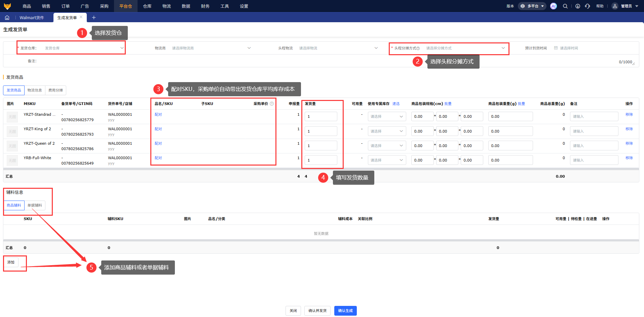The width and height of the screenshot is (644, 317).
Task: Open global search magnifier icon
Action: [x=565, y=6]
